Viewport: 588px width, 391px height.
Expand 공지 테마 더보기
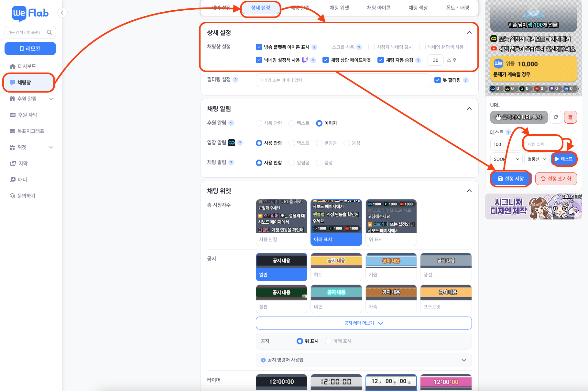tap(364, 323)
